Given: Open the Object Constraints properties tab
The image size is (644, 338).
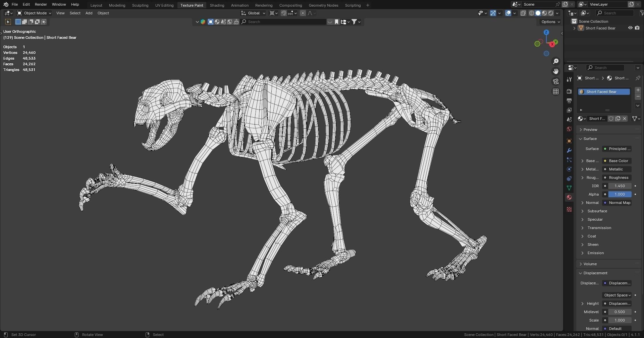Looking at the screenshot, I should tap(569, 179).
